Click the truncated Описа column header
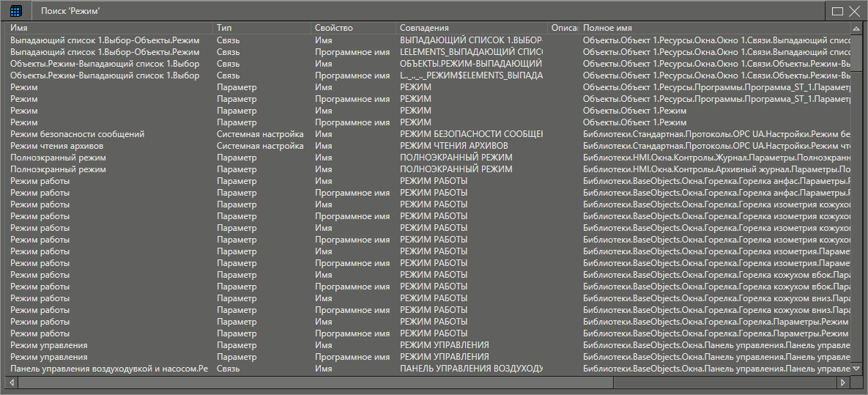 tap(563, 28)
